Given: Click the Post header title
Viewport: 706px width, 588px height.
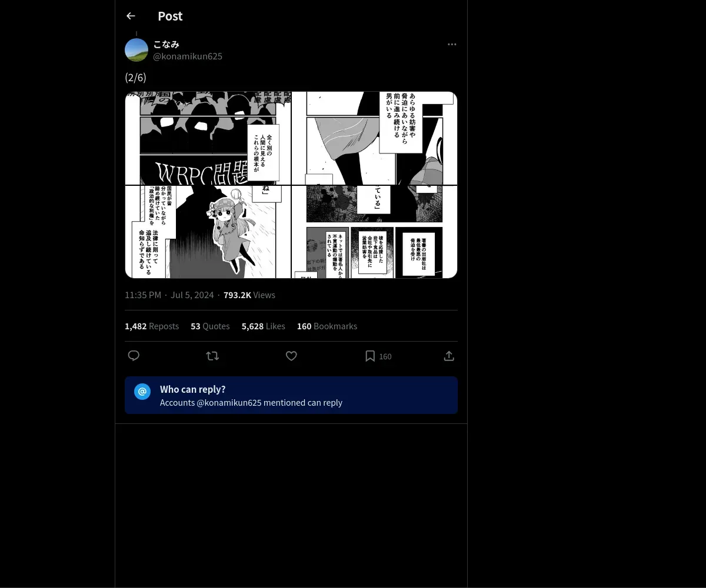Looking at the screenshot, I should [170, 16].
